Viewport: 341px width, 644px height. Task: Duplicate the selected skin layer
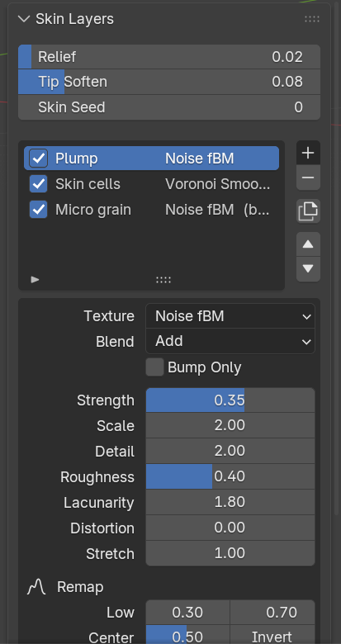click(x=308, y=211)
